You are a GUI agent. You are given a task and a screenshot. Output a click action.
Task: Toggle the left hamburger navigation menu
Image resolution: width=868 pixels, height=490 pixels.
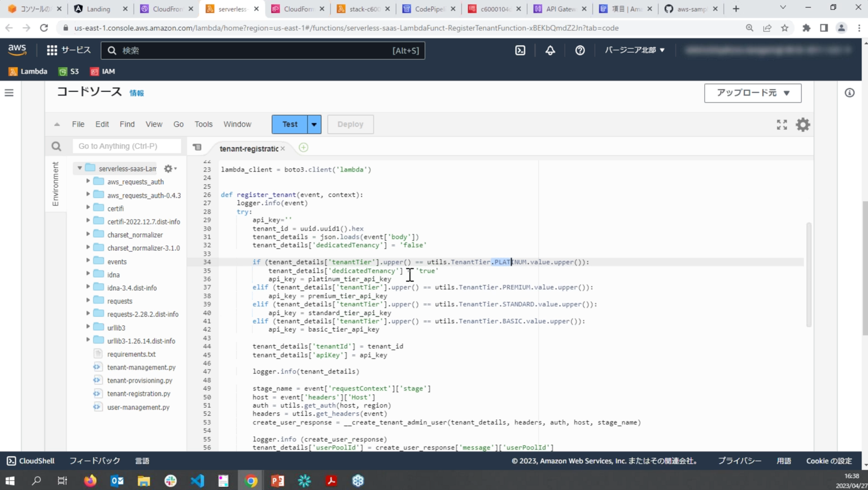9,93
